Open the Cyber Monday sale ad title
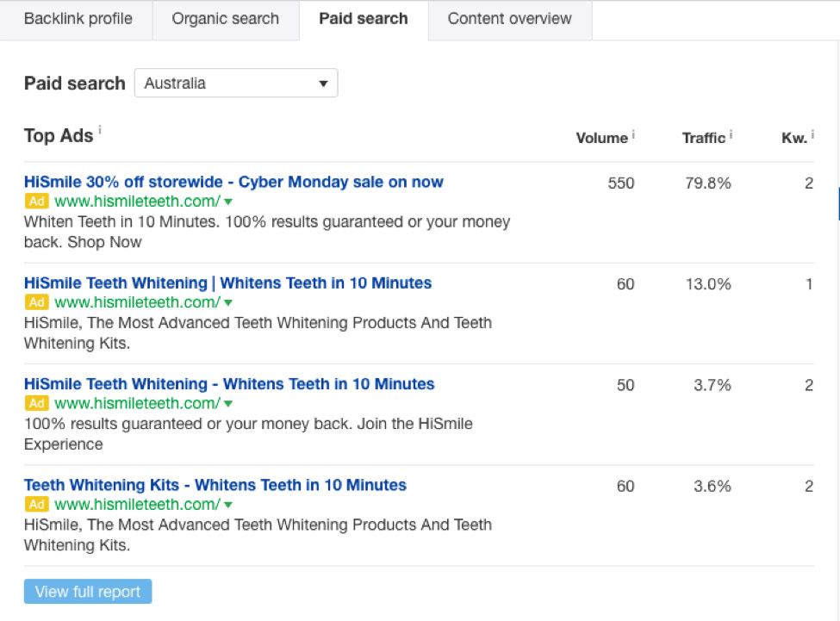The height and width of the screenshot is (621, 840). pyautogui.click(x=233, y=182)
